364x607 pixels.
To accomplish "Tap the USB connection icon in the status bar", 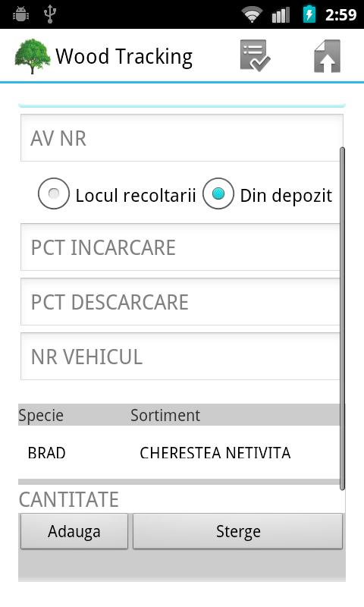I will coord(50,14).
